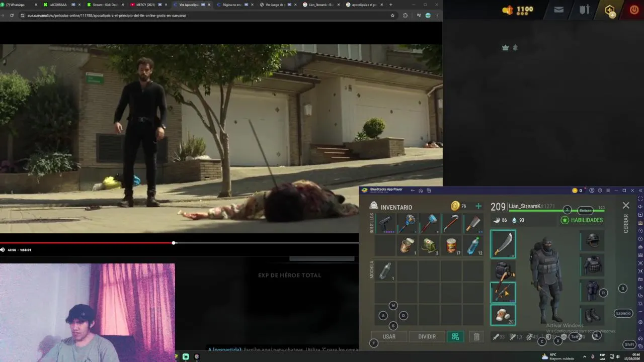Select the water bottle stack of 12
644x362 pixels.
(x=473, y=245)
